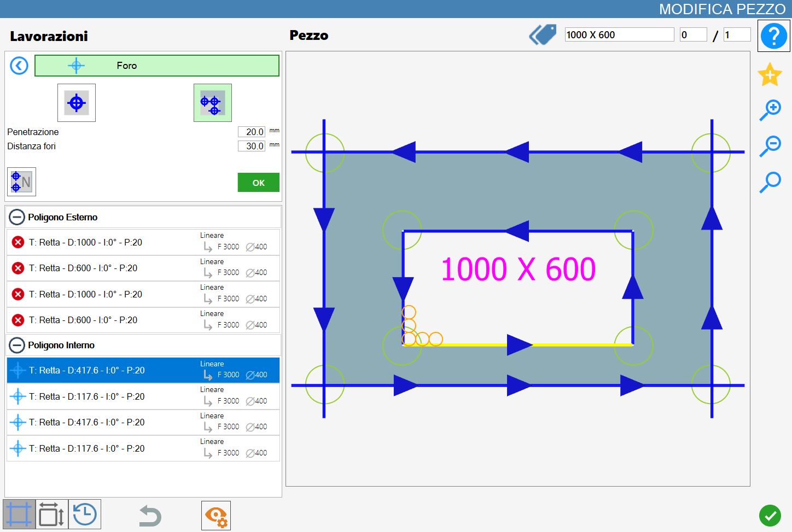Add to favorites with the star icon
This screenshot has height=532, width=792.
[770, 74]
